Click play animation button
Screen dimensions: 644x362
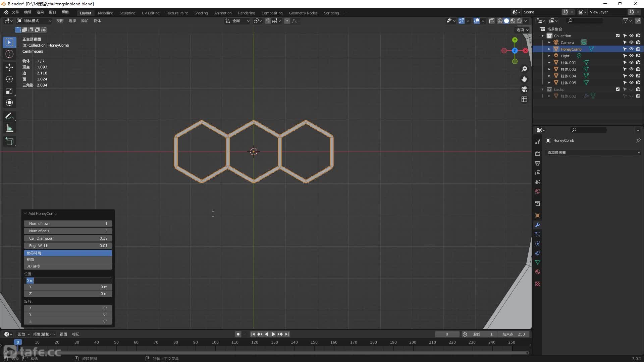click(x=273, y=334)
